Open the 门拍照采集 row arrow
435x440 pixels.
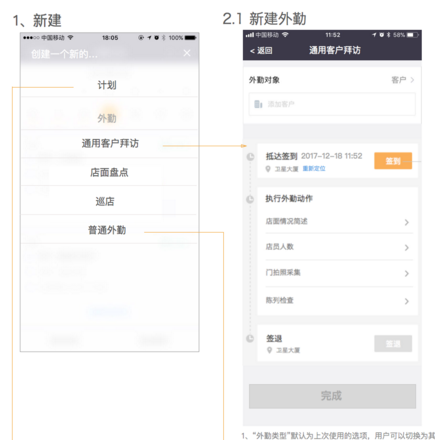406,274
